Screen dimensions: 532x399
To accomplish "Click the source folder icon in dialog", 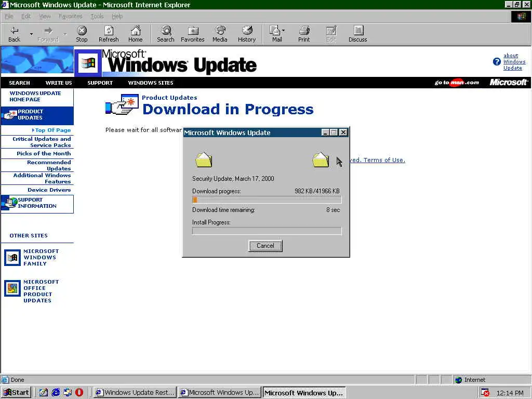I will tap(204, 160).
